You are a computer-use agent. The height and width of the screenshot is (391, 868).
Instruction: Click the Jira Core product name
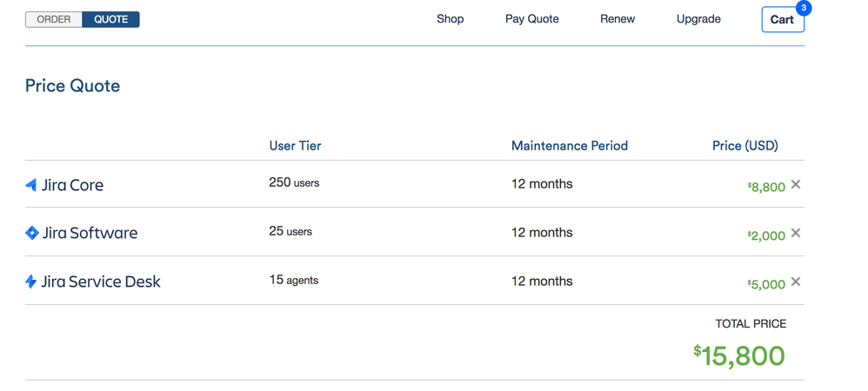coord(72,185)
